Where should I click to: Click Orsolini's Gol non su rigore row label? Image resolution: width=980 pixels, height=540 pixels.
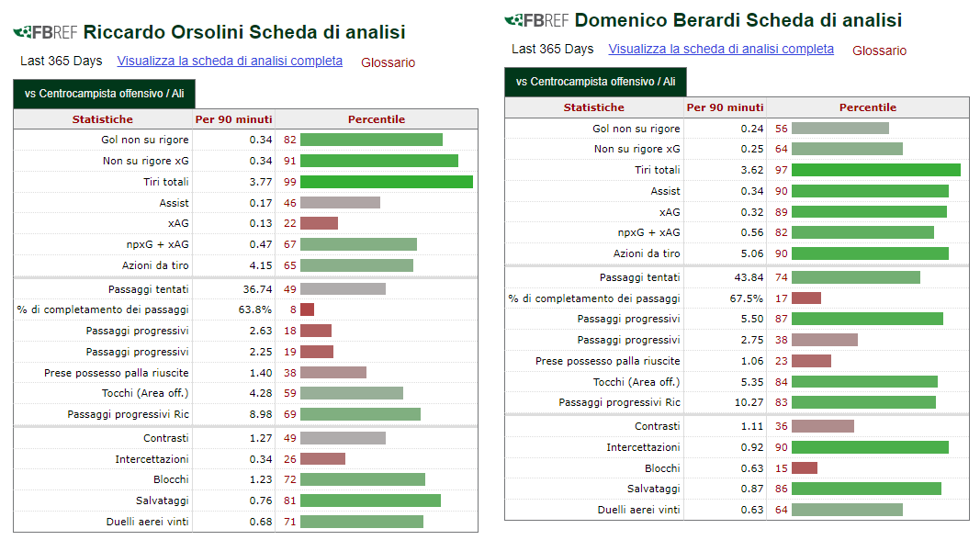click(x=144, y=140)
